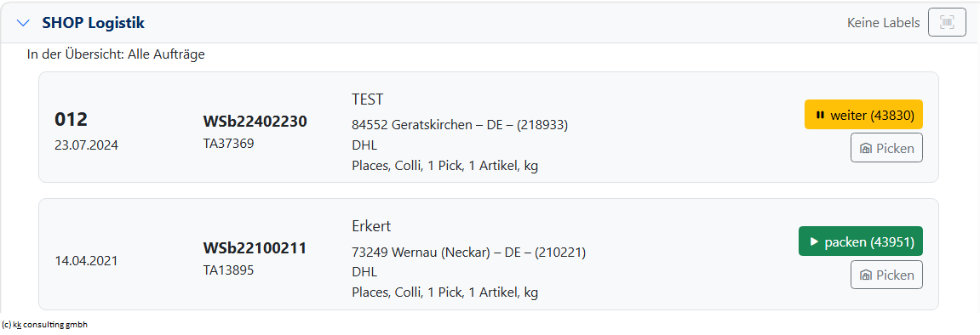This screenshot has width=980, height=335.
Task: Open the TEST customer order card
Action: tap(488, 128)
